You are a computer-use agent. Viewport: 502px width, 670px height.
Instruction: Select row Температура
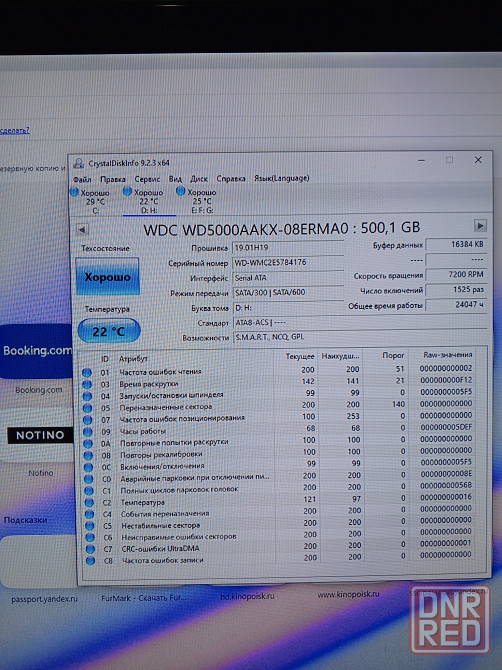click(281, 500)
